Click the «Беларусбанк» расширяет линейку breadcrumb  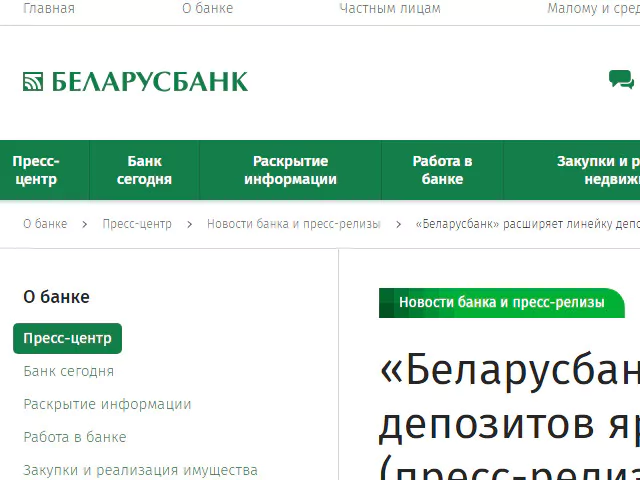(527, 224)
